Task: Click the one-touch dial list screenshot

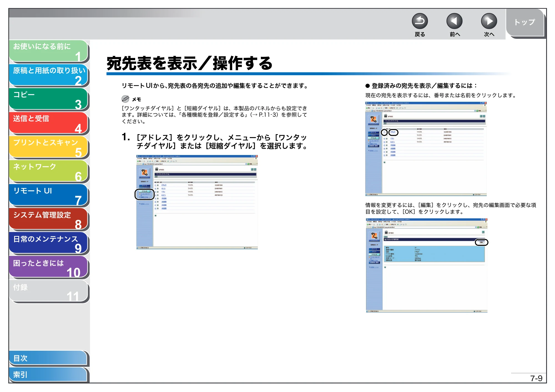Action: coord(426,149)
